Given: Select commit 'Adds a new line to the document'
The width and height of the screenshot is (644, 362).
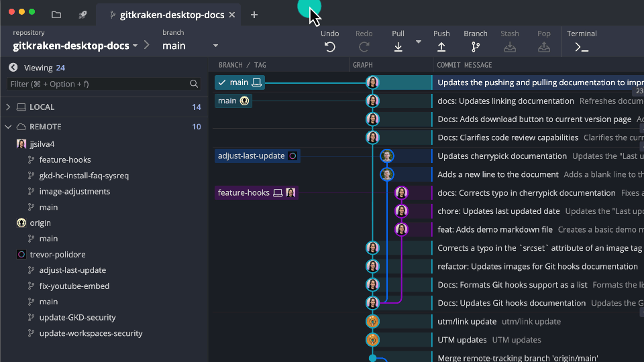Looking at the screenshot, I should (x=498, y=174).
